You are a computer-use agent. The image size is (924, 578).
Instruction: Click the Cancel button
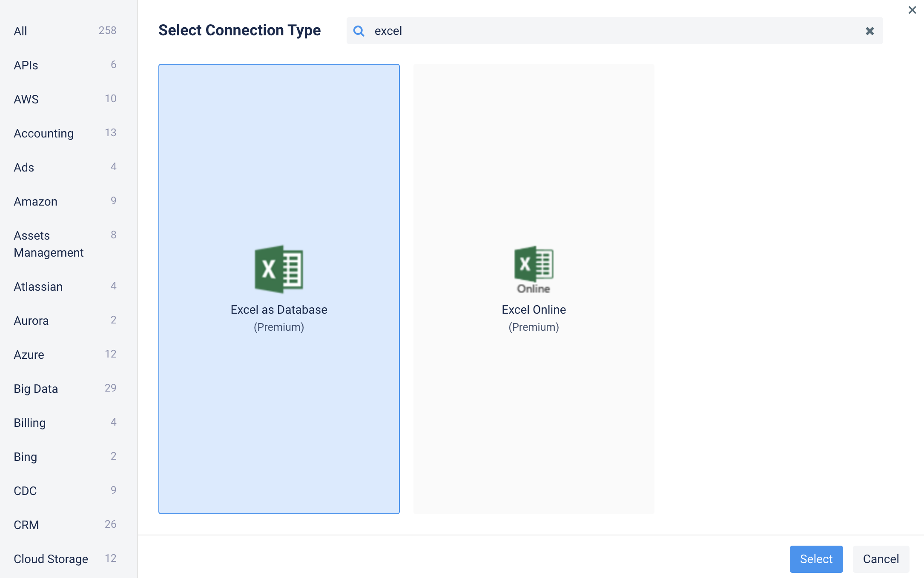[x=881, y=559]
